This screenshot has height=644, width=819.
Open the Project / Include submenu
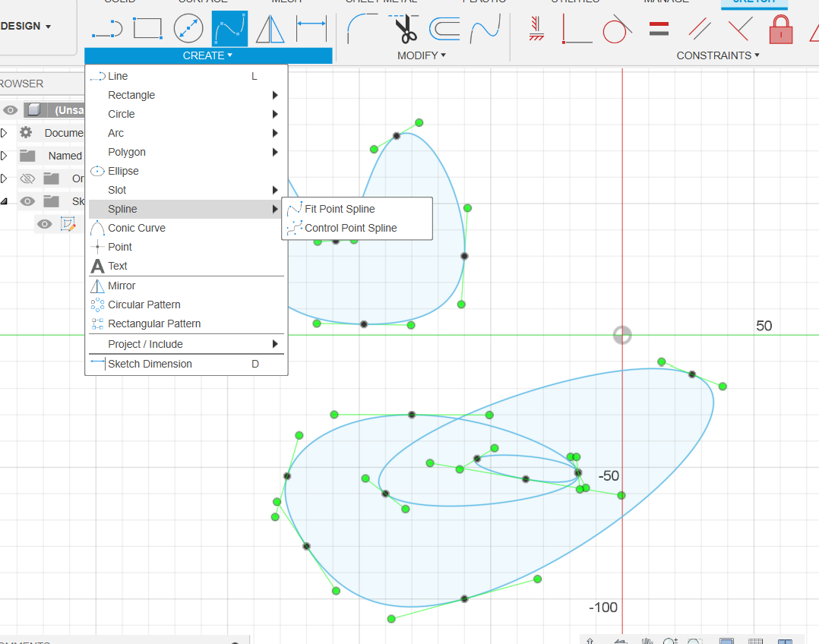(186, 344)
